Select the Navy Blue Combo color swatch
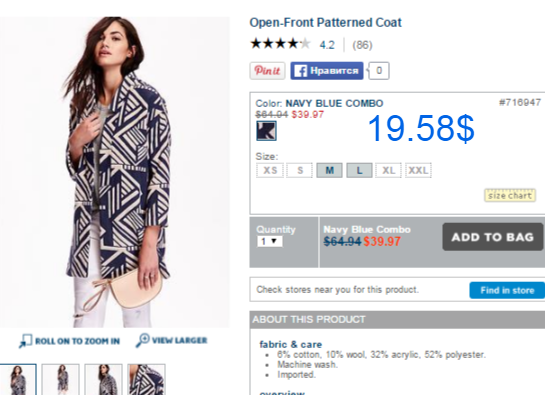 tap(266, 131)
